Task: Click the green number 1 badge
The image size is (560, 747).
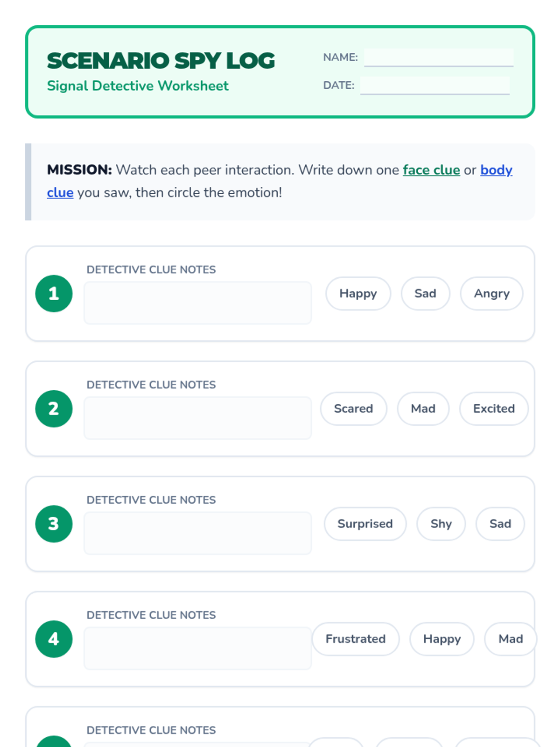Action: point(54,294)
